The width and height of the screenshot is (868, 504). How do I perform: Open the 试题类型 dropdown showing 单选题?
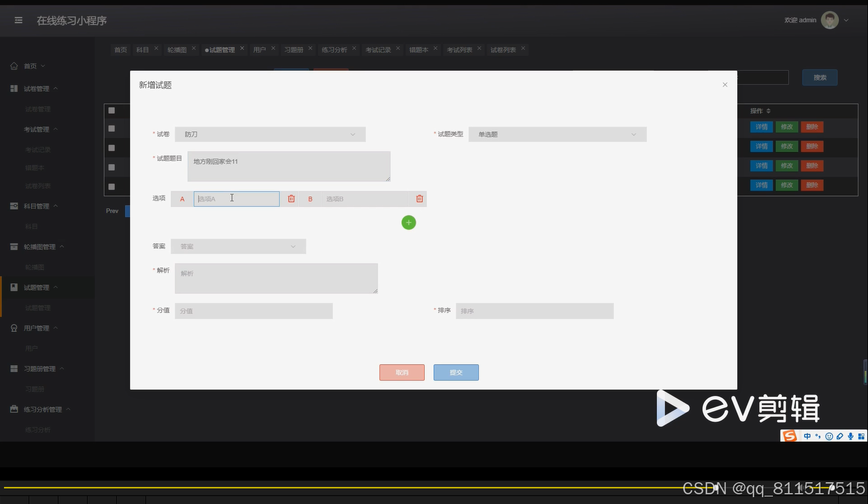coord(558,135)
